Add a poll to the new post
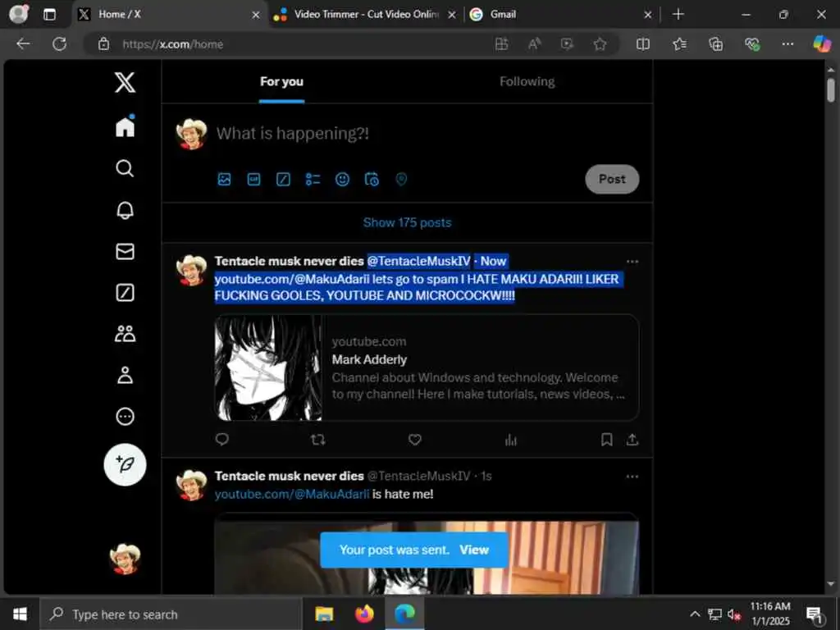This screenshot has width=840, height=630. click(x=313, y=180)
